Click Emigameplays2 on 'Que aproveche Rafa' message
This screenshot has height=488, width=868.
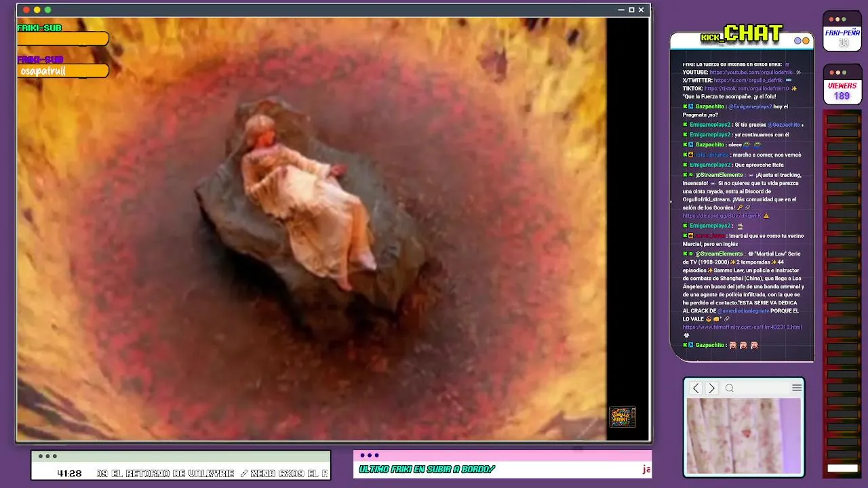coord(710,165)
